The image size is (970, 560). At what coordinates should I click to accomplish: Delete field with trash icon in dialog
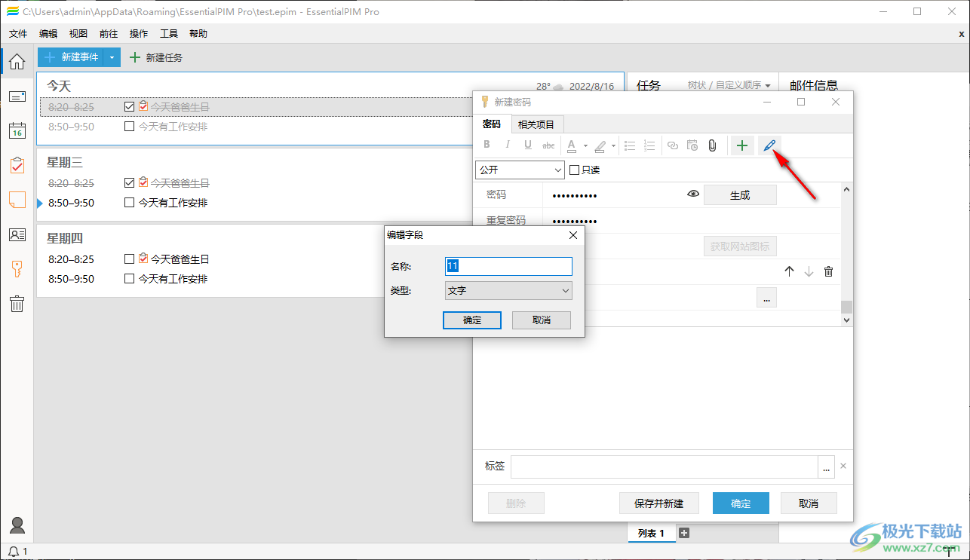(828, 271)
